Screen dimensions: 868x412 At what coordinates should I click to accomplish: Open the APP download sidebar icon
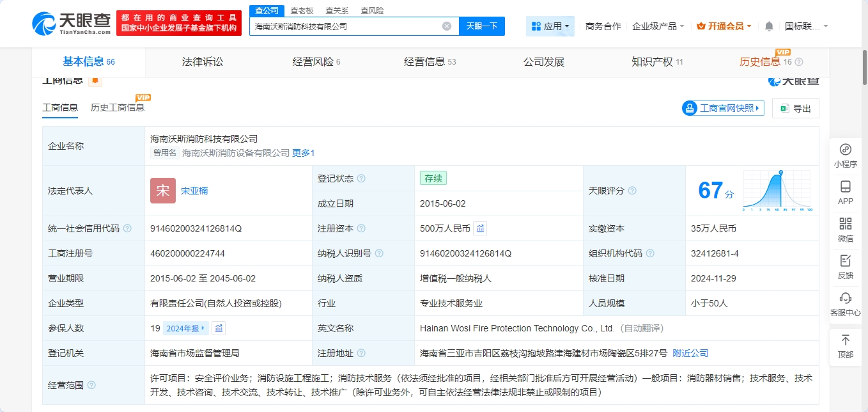pyautogui.click(x=845, y=193)
